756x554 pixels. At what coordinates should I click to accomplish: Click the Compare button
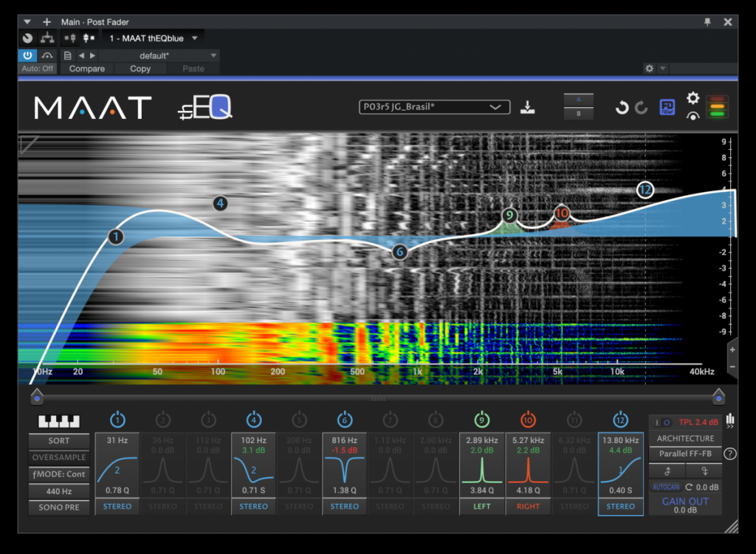click(x=87, y=69)
